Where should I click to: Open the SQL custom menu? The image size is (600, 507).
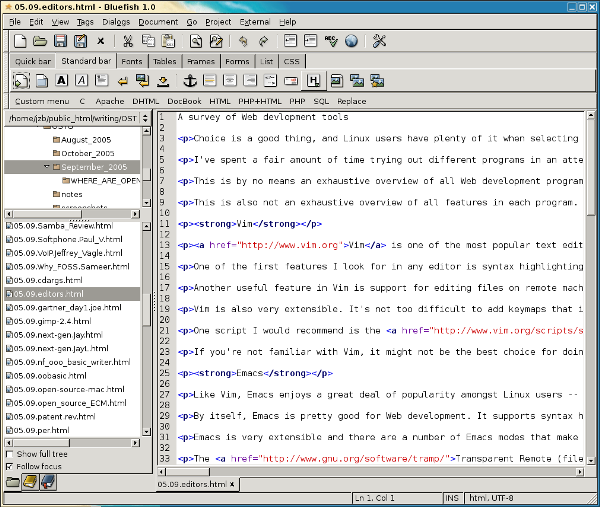click(x=321, y=101)
